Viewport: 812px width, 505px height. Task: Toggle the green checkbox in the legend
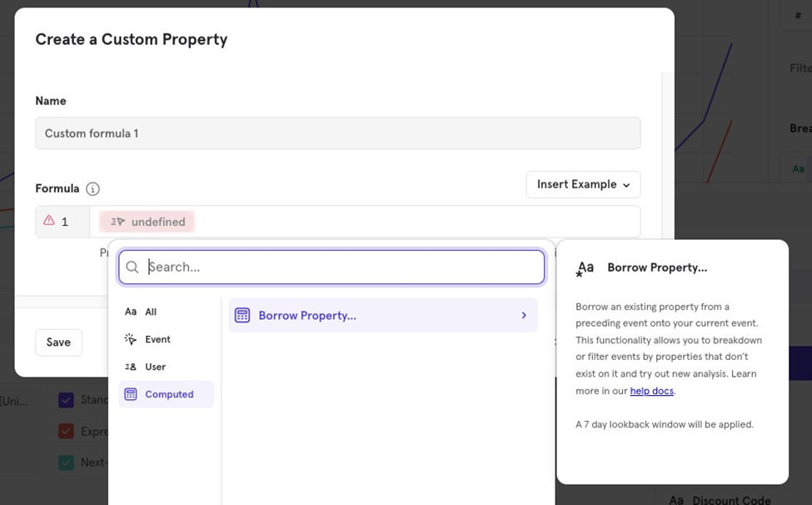tap(67, 462)
